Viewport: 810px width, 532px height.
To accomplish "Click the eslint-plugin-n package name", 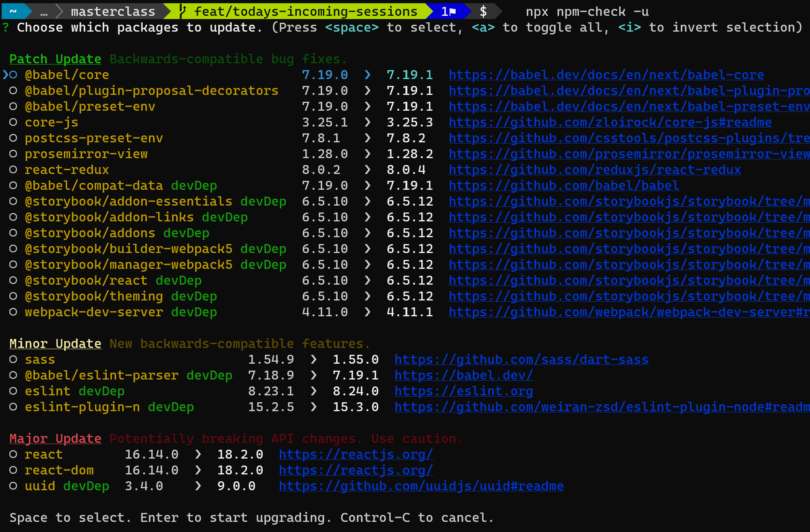I will [82, 407].
